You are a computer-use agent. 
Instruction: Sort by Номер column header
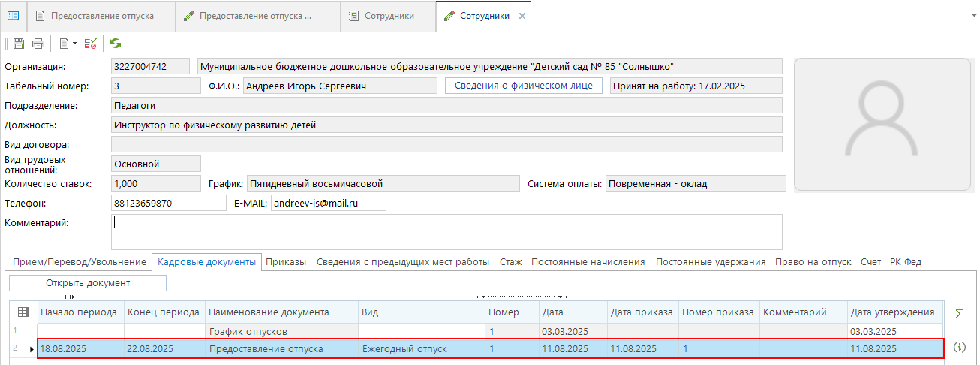[512, 312]
